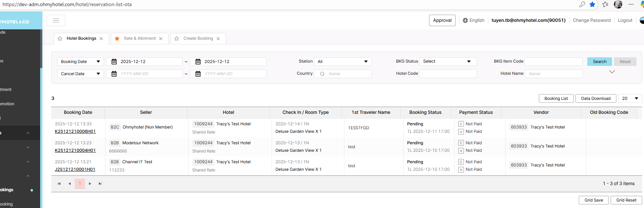Viewport: 644px width, 208px height.
Task: Click the Approval button
Action: 442,20
